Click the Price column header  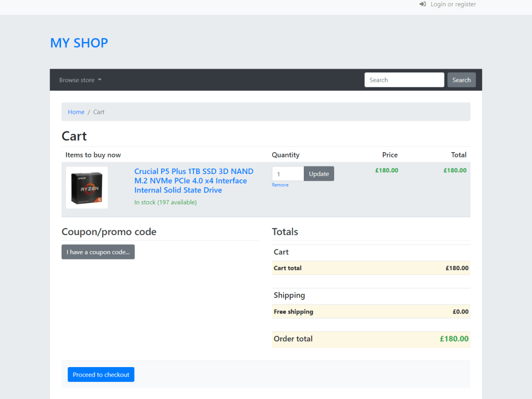[390, 155]
